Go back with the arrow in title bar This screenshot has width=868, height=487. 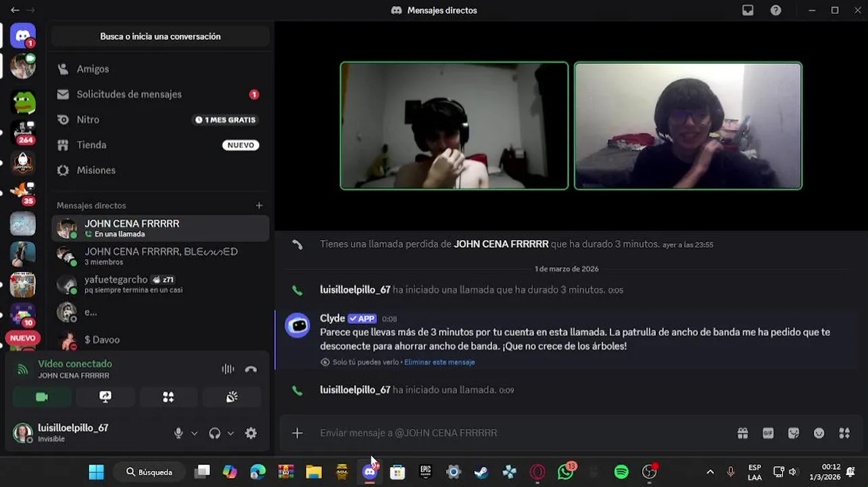click(15, 10)
